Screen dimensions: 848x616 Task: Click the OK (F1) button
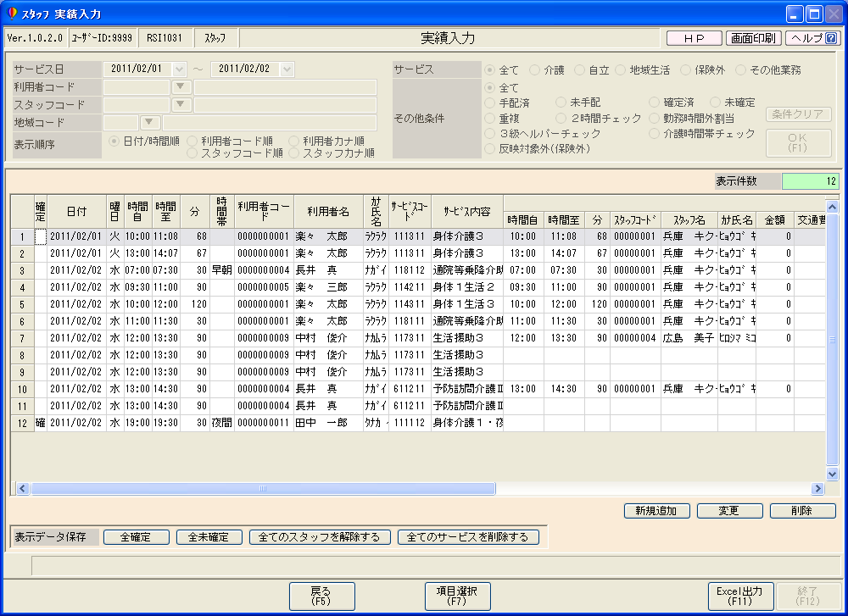pos(798,142)
